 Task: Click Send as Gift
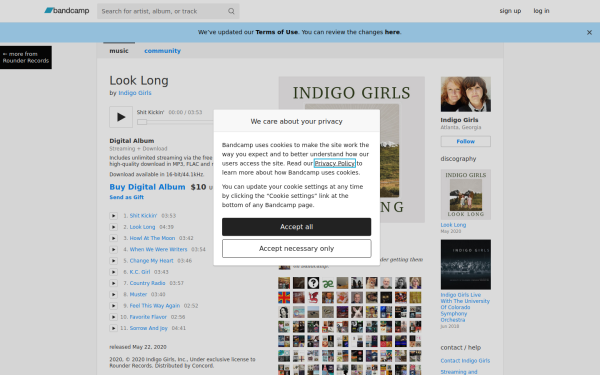[127, 197]
